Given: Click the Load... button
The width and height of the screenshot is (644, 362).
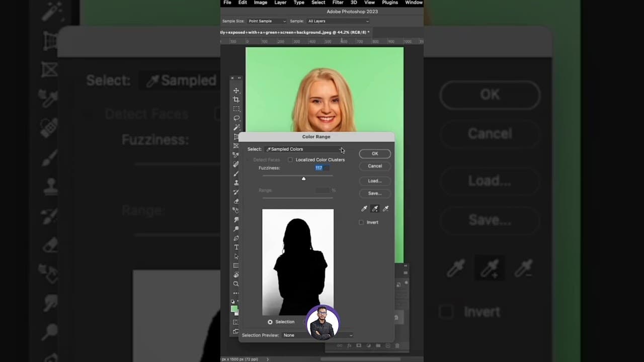Looking at the screenshot, I should pos(375,181).
